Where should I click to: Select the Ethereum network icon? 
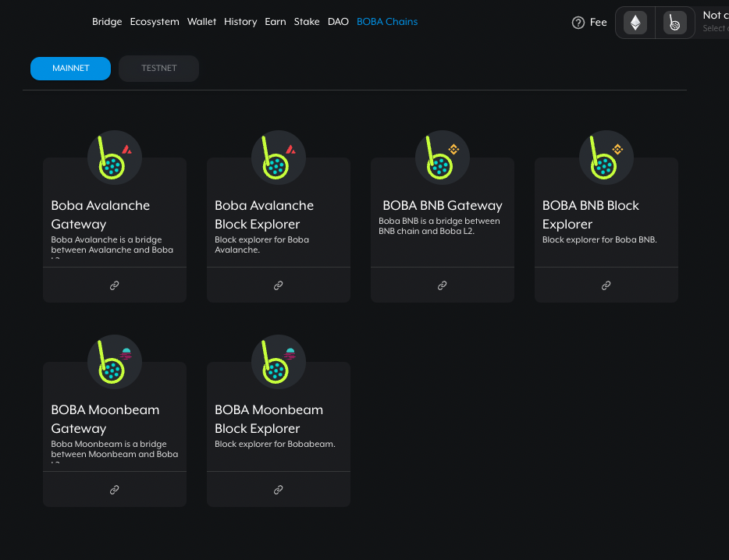click(635, 23)
